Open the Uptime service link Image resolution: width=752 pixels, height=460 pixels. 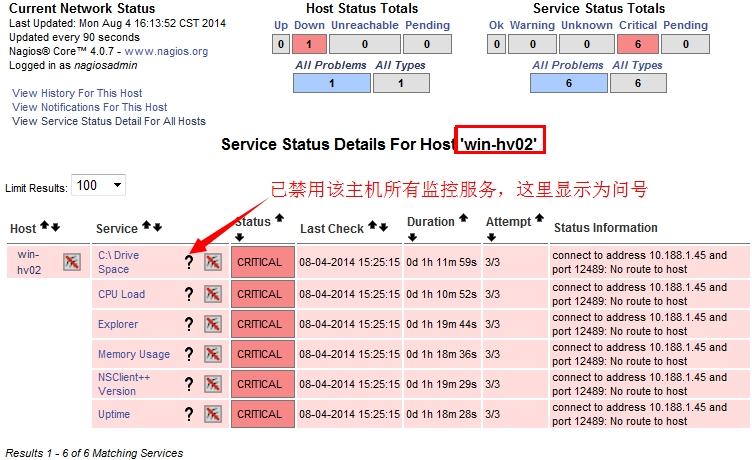114,414
